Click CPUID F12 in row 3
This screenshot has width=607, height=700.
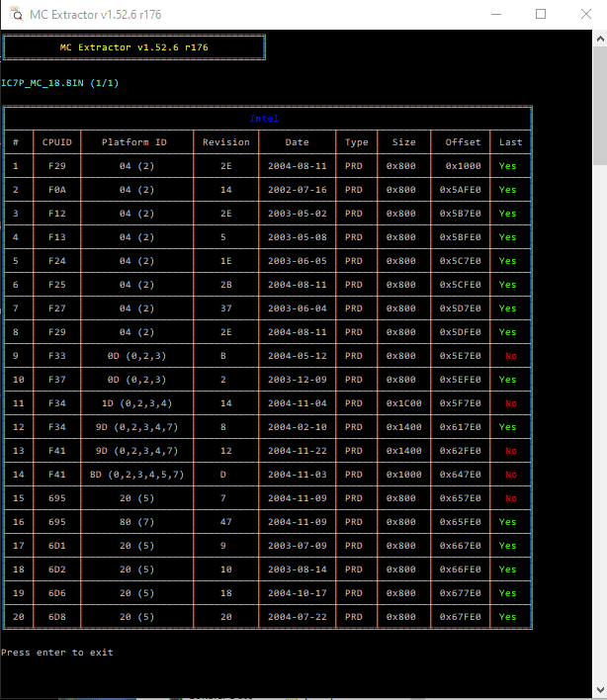pyautogui.click(x=56, y=214)
